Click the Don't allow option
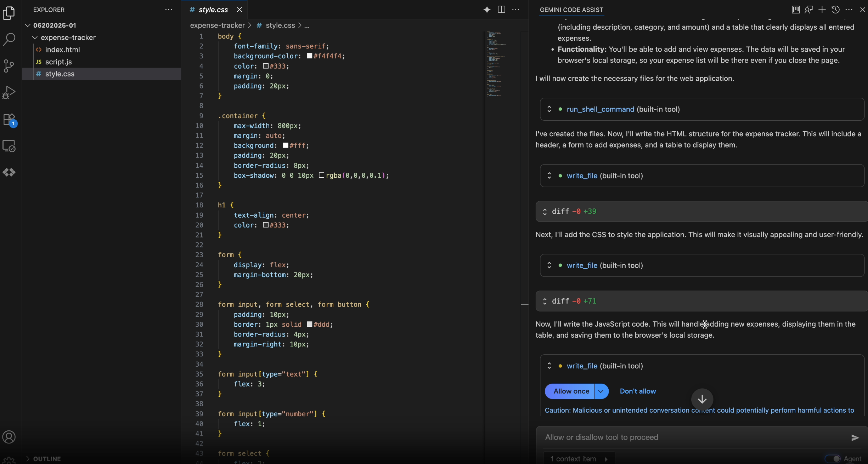 pos(637,391)
